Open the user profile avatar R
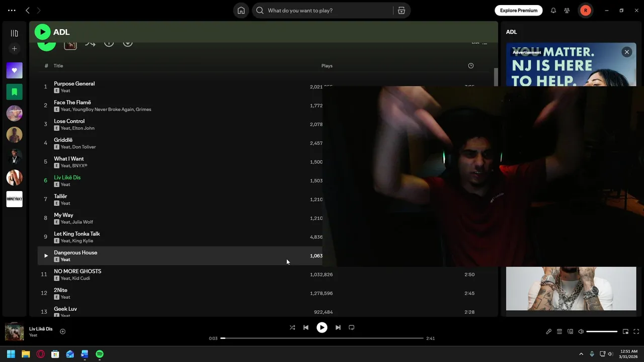The height and width of the screenshot is (362, 644). coord(586,11)
